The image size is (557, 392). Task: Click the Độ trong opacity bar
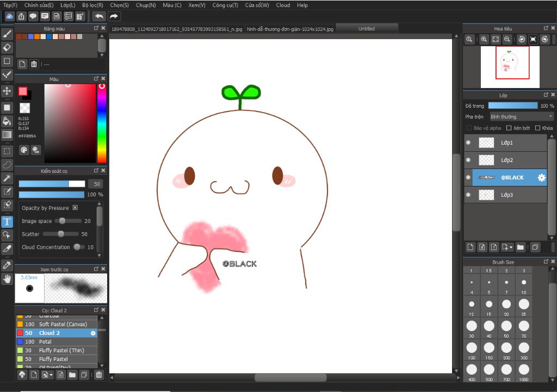click(x=512, y=106)
